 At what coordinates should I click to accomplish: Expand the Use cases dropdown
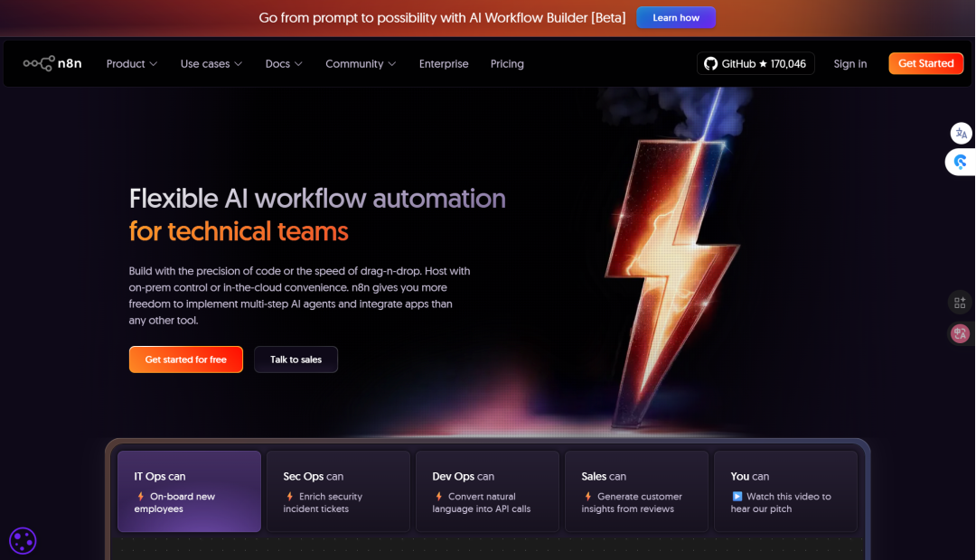[211, 64]
